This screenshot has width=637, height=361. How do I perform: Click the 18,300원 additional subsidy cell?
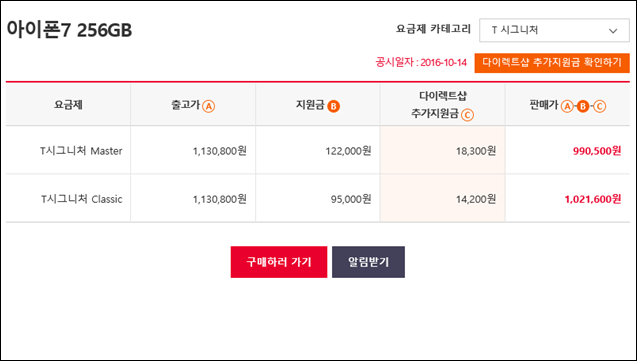click(x=442, y=151)
